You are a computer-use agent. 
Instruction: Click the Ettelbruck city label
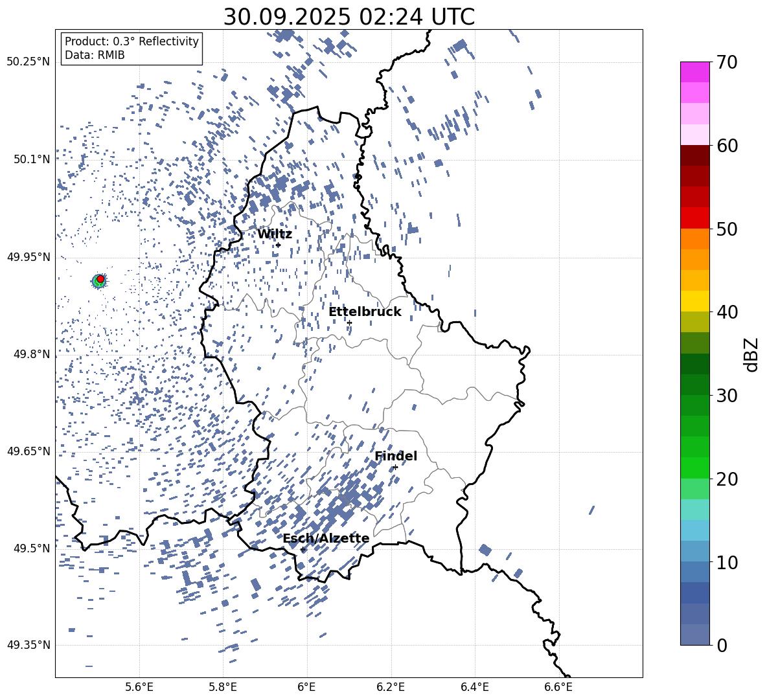pos(365,312)
